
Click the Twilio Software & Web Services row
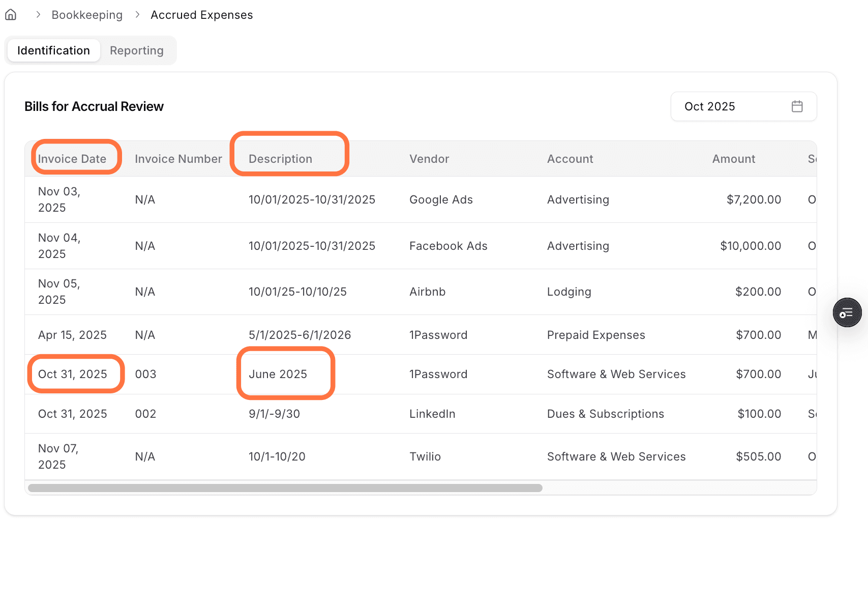coord(425,456)
